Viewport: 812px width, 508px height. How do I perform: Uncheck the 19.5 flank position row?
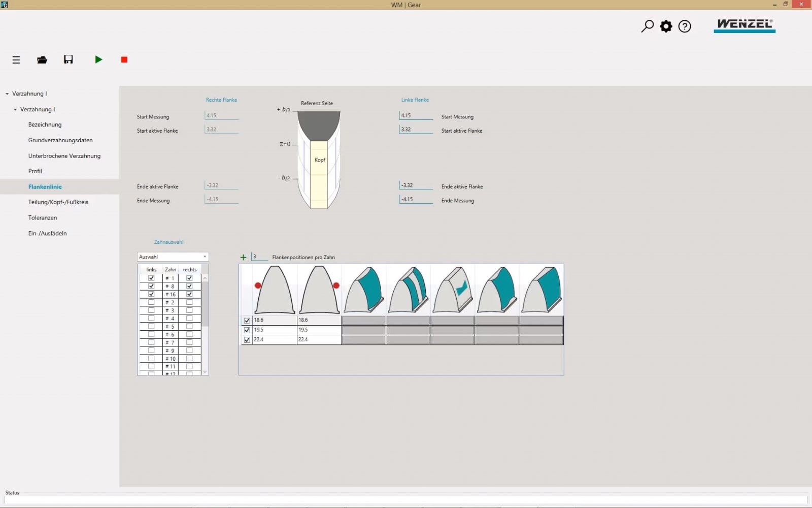(247, 330)
